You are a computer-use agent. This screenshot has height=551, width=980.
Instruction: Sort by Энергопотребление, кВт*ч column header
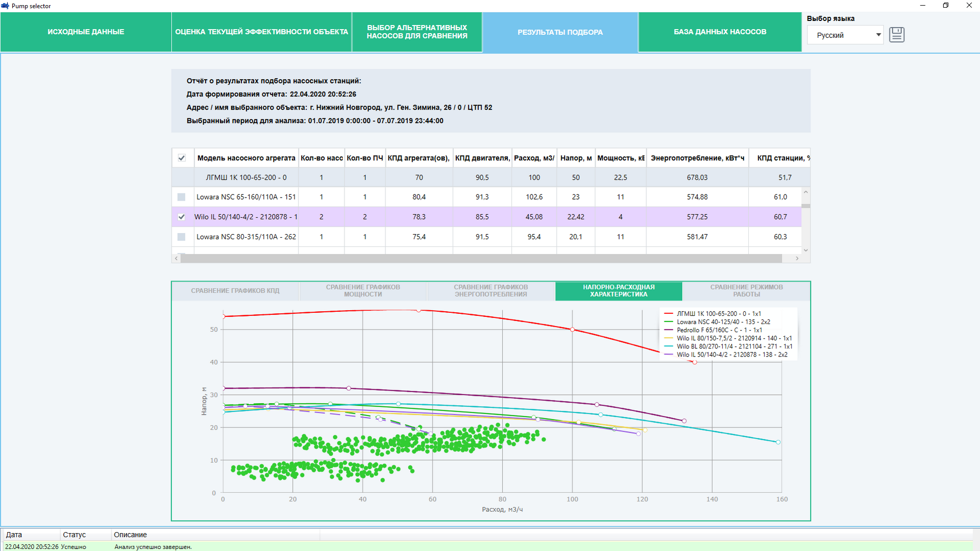click(x=697, y=158)
